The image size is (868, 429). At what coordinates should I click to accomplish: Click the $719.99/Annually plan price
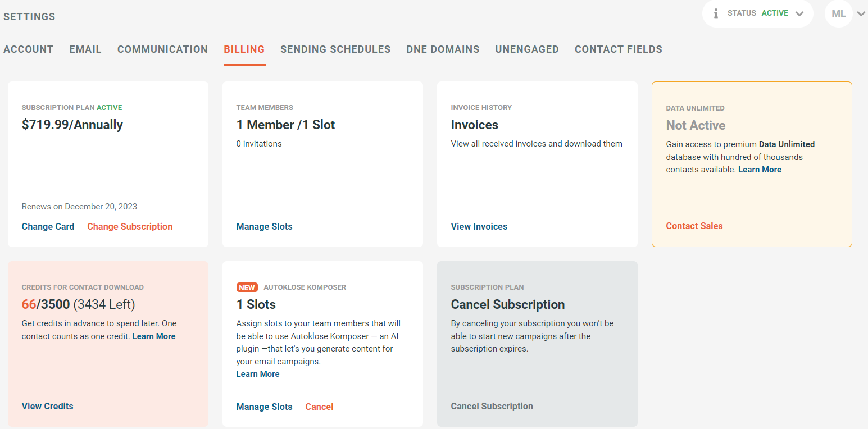pos(72,125)
